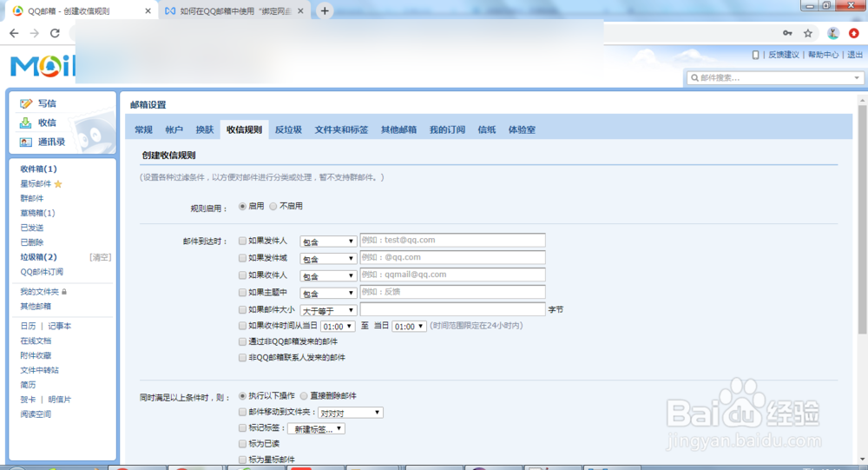Switch to the 帐户 settings tab
Screen dimensions: 868x470
click(x=174, y=129)
